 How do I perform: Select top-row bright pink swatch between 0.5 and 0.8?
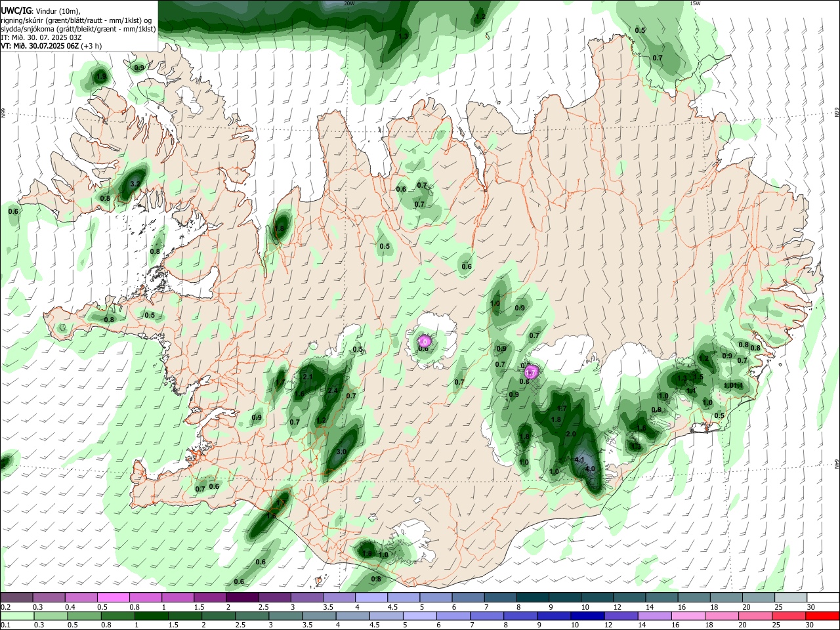[x=113, y=598]
